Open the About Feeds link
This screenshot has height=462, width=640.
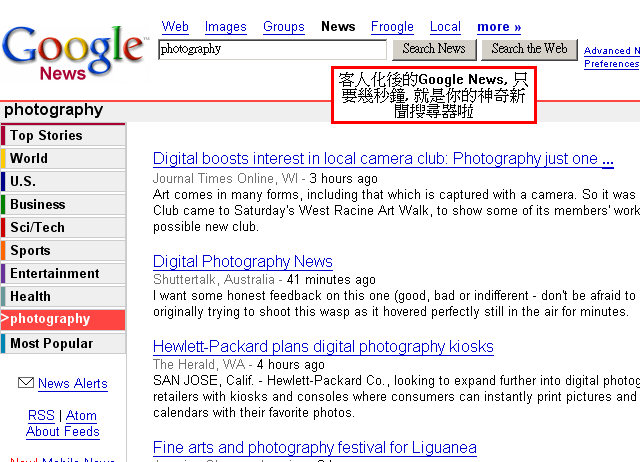point(63,431)
